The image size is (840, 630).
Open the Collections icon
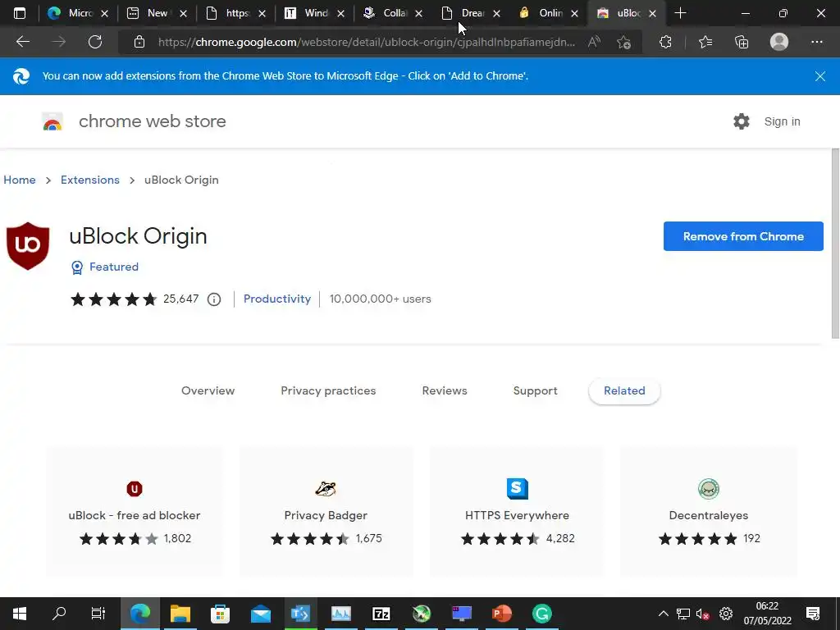pos(742,42)
